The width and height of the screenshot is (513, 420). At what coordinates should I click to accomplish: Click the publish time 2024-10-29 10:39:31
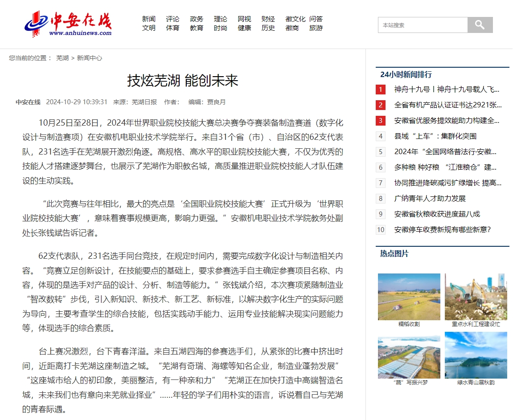pos(77,102)
